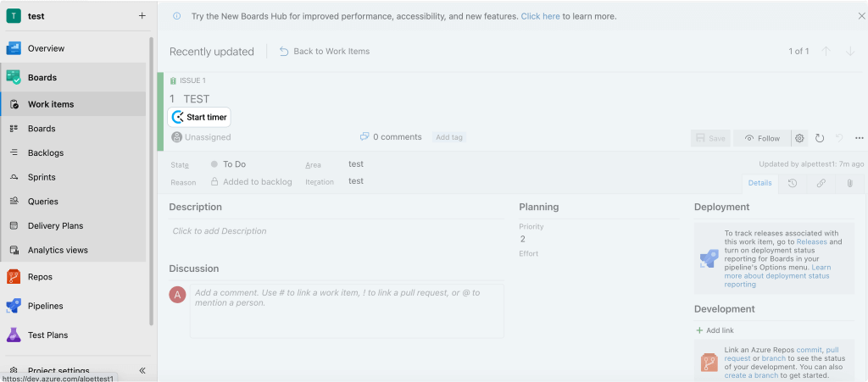The width and height of the screenshot is (868, 382).
Task: Click the TEST work item title
Action: pos(197,99)
